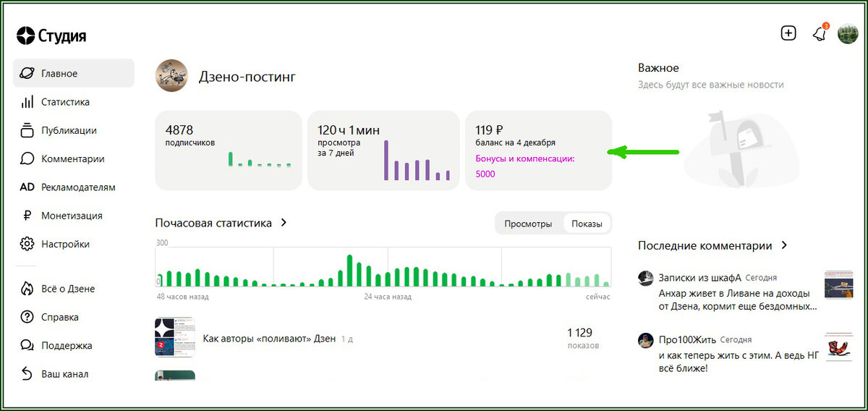Image resolution: width=868 pixels, height=411 pixels.
Task: Open article Как авторы «поливают» Дзен
Action: (x=270, y=338)
